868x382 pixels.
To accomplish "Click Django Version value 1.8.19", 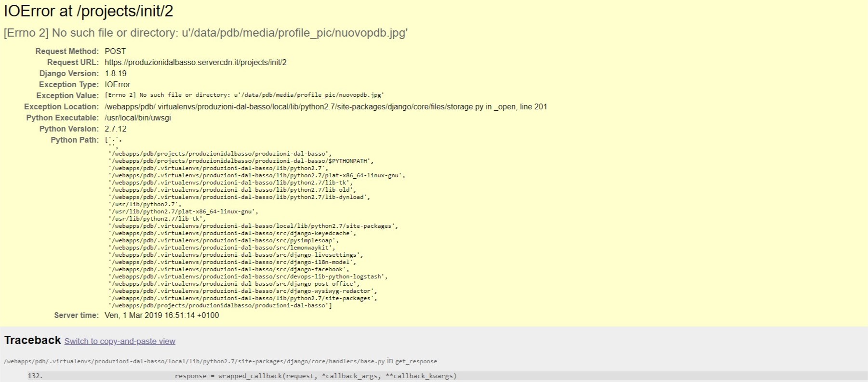I will click(116, 73).
